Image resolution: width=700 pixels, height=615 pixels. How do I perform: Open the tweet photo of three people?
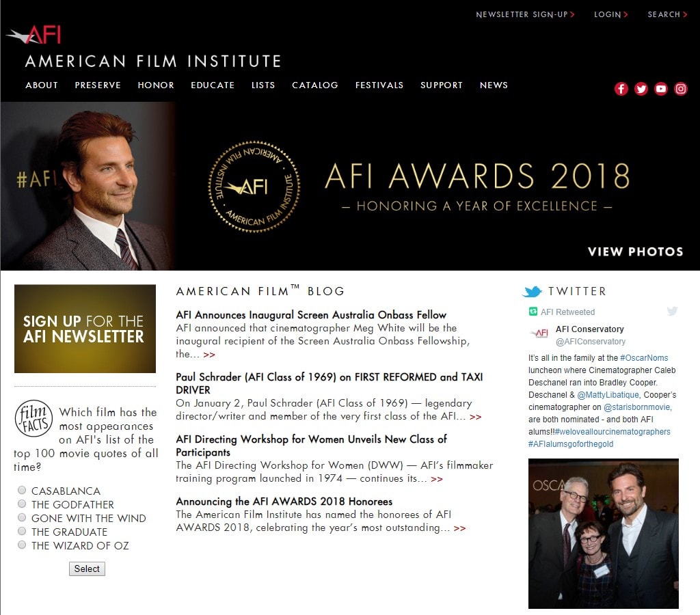[603, 533]
